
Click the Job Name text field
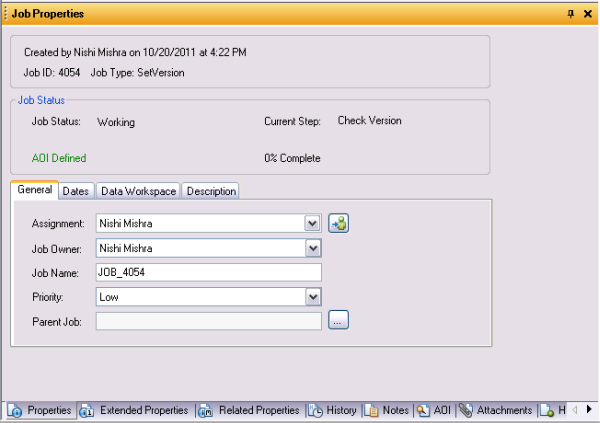point(208,272)
